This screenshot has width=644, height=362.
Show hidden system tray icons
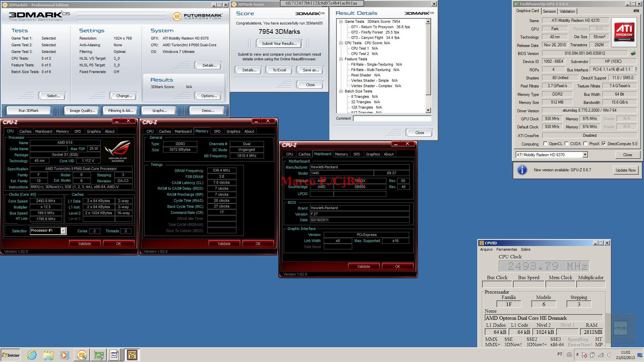577,355
